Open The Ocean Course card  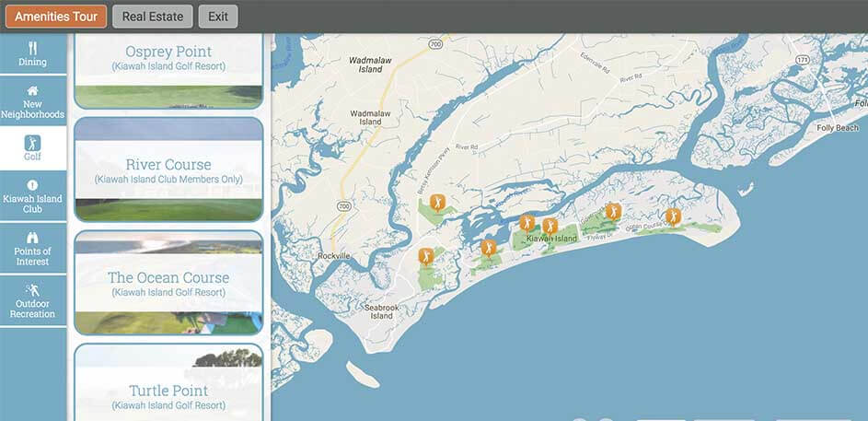(168, 282)
